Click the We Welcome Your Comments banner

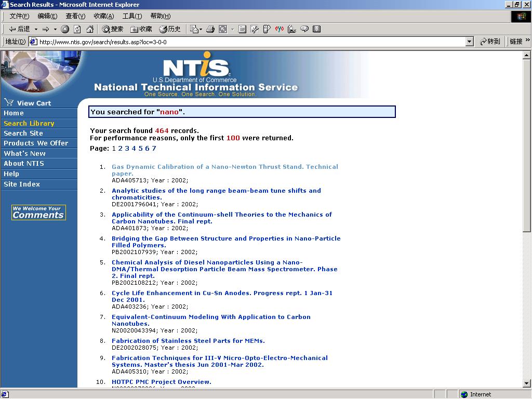click(38, 212)
